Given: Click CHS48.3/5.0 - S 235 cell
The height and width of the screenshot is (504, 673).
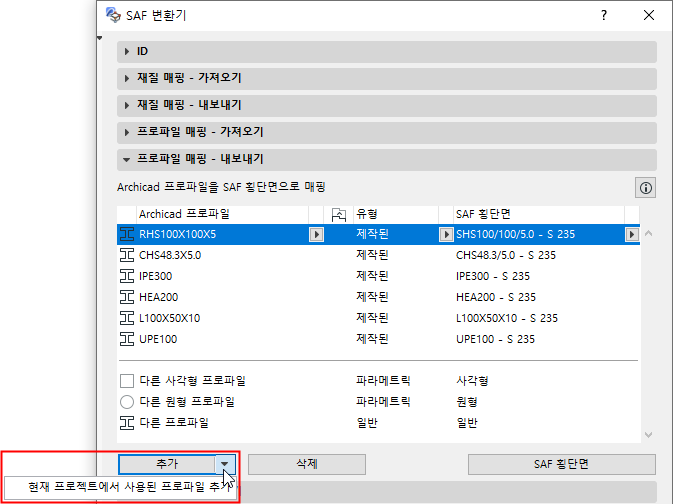Looking at the screenshot, I should coord(506,255).
